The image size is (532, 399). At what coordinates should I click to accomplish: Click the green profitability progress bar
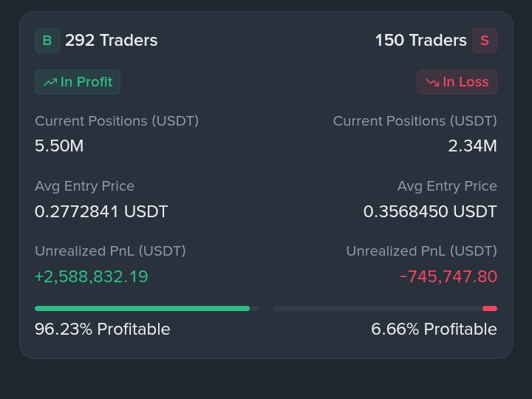[146, 308]
